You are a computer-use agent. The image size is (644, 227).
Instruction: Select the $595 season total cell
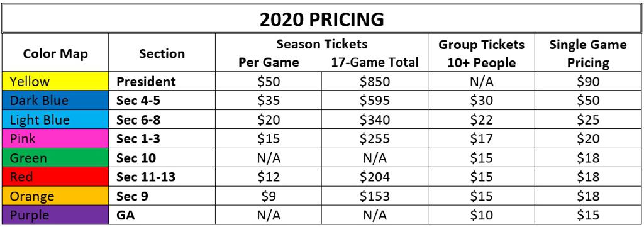[375, 101]
